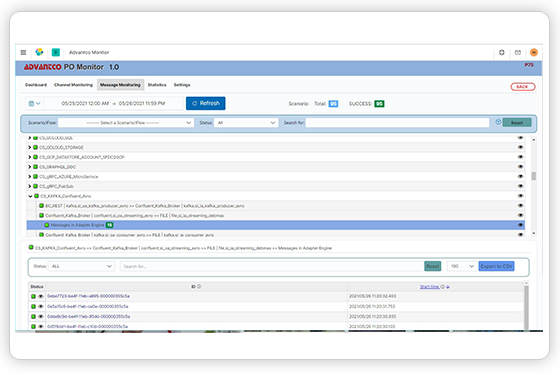Open the Settings tab
This screenshot has width=560, height=373.
(182, 85)
